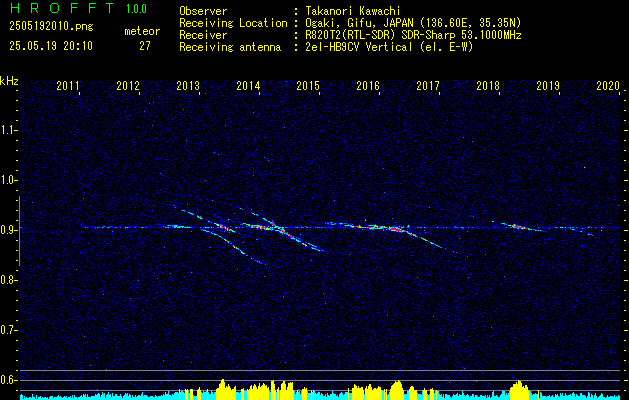Click the 2018 time axis label
The width and height of the screenshot is (629, 400).
click(x=488, y=85)
